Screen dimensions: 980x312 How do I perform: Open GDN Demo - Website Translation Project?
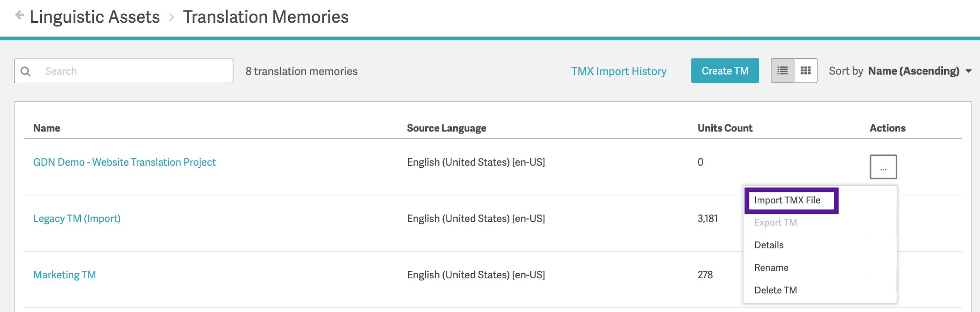124,162
